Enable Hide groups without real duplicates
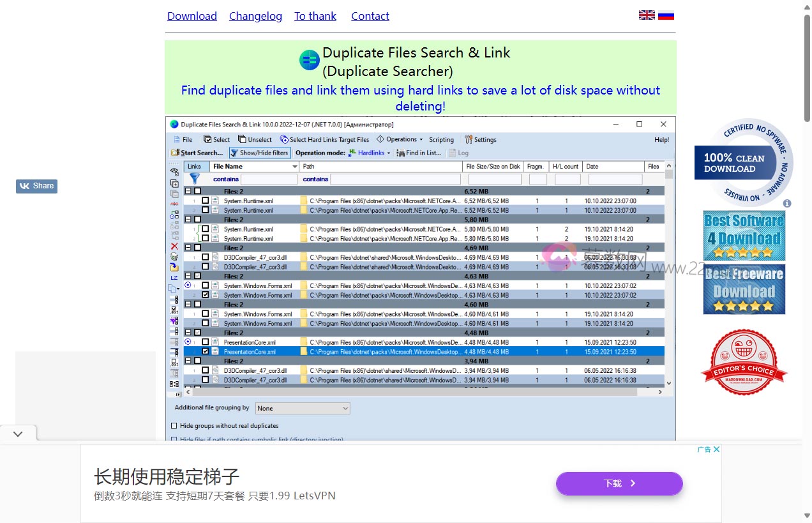The image size is (812, 523). tap(175, 425)
